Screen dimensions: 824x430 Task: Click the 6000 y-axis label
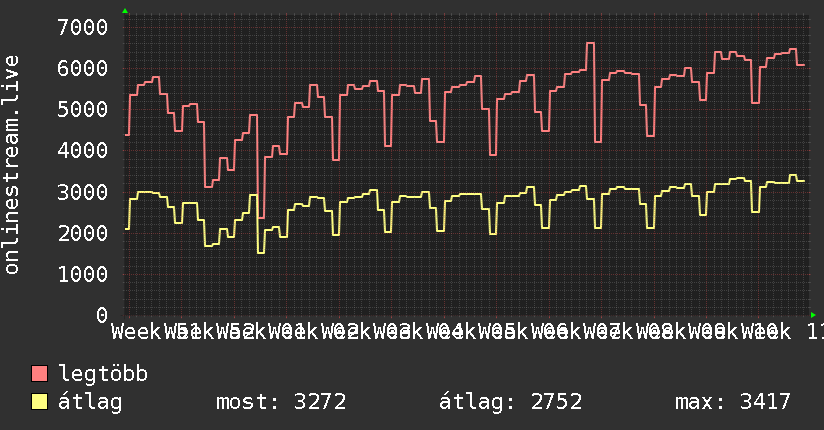click(x=83, y=68)
